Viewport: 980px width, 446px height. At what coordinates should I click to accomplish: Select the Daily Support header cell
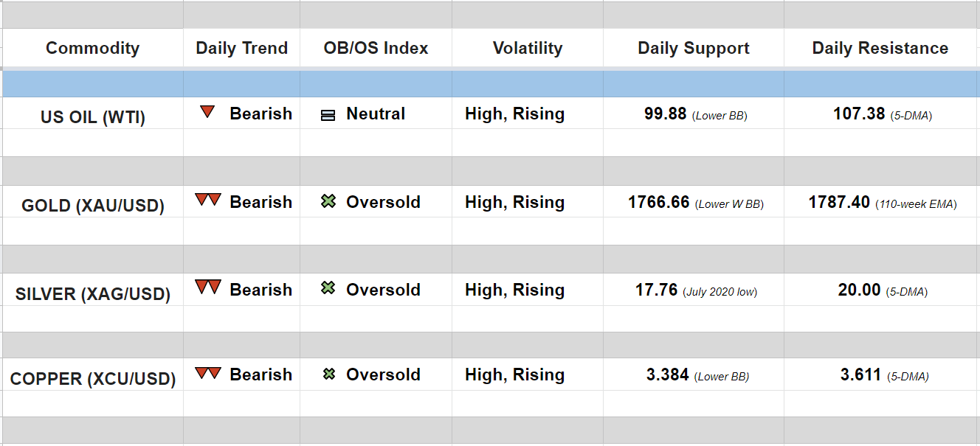[x=693, y=49]
